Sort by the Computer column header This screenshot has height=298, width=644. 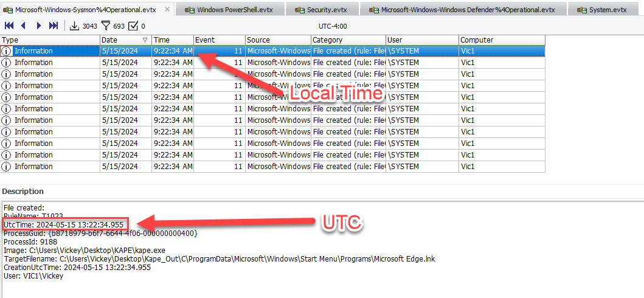tap(502, 40)
